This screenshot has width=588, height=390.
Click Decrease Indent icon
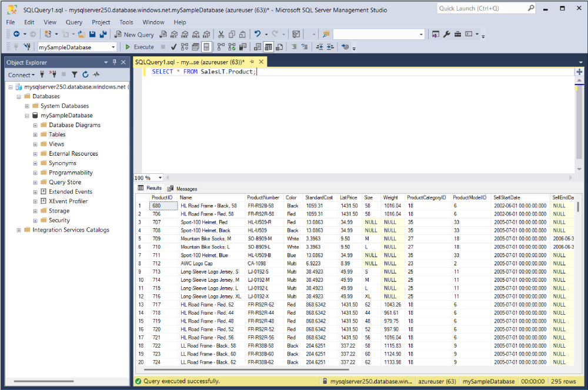(319, 47)
